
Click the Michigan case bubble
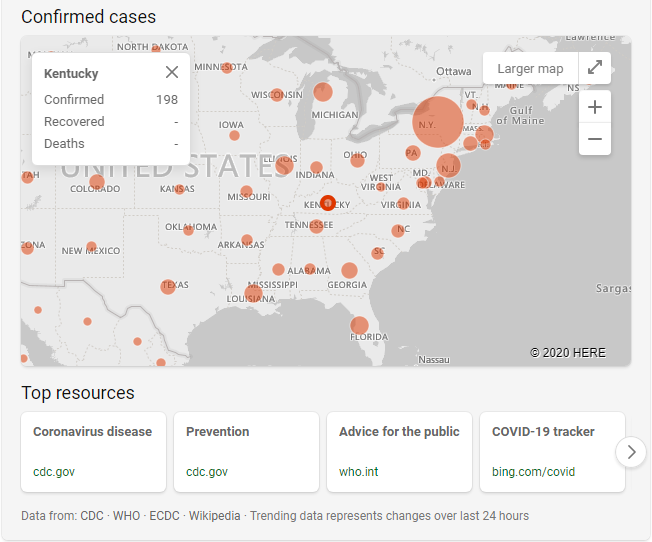[x=323, y=93]
